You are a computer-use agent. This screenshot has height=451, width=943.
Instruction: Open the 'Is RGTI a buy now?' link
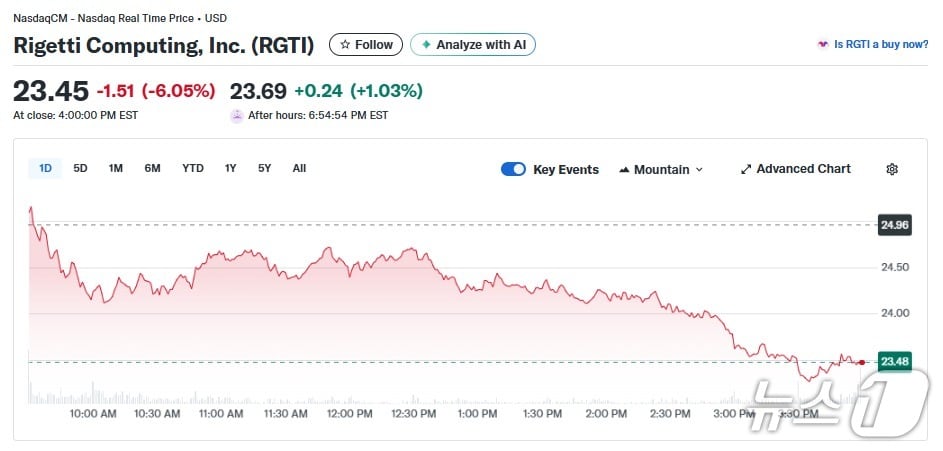coord(881,45)
